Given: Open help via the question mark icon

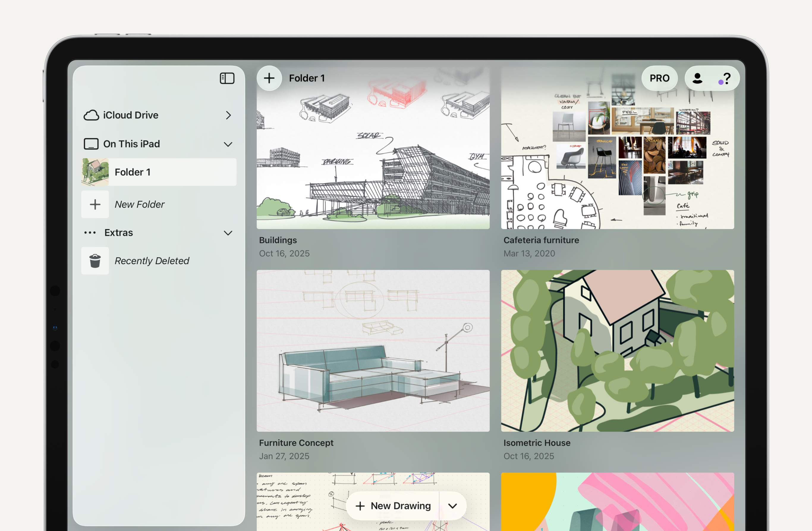Looking at the screenshot, I should coord(726,78).
